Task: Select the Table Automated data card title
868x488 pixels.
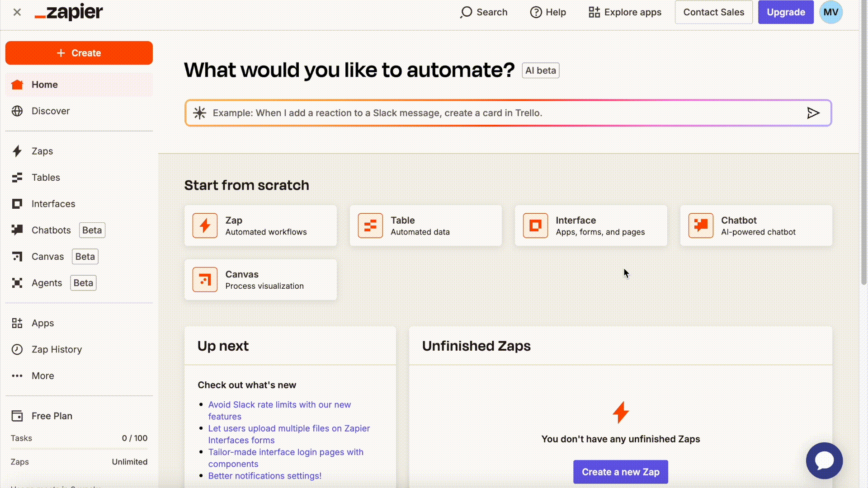Action: tap(403, 220)
